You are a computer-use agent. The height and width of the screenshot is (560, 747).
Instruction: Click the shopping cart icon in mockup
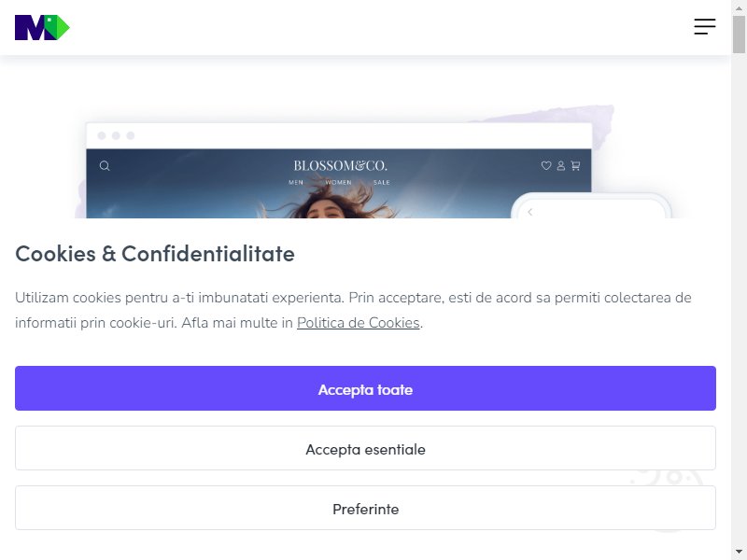(575, 165)
